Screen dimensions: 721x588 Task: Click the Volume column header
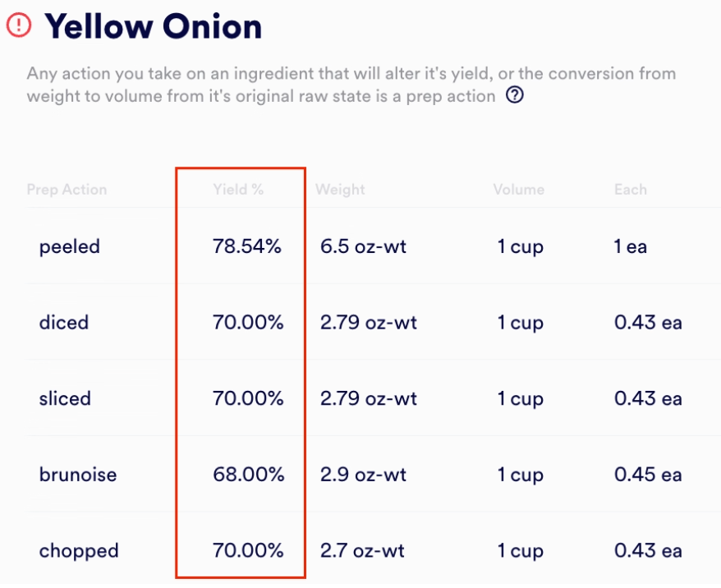pos(518,190)
